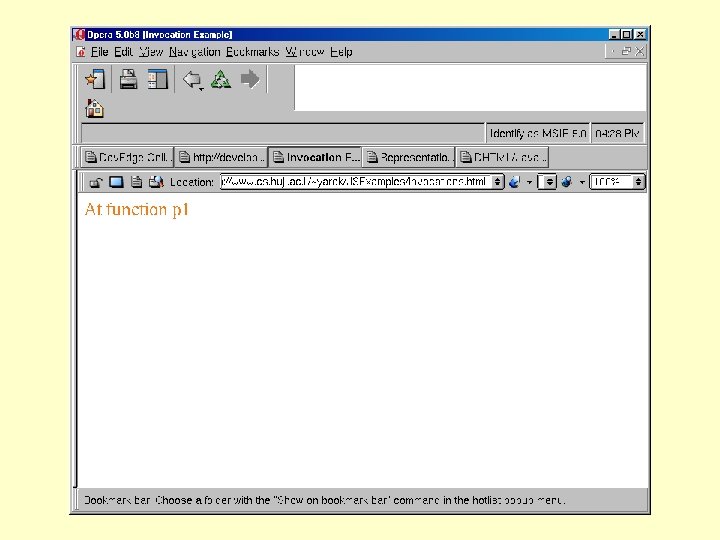
Task: Toggle the Hotlist panel icon
Action: point(158,79)
